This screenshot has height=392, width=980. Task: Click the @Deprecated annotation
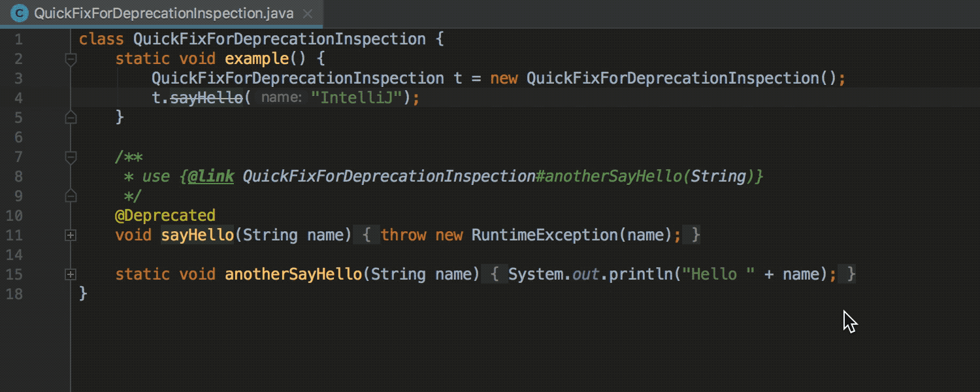point(165,216)
